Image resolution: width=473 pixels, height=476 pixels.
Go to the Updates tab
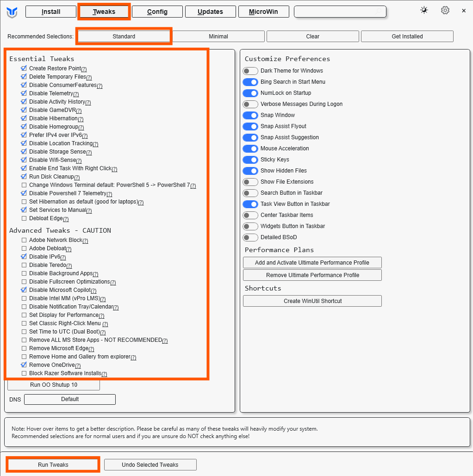(210, 12)
